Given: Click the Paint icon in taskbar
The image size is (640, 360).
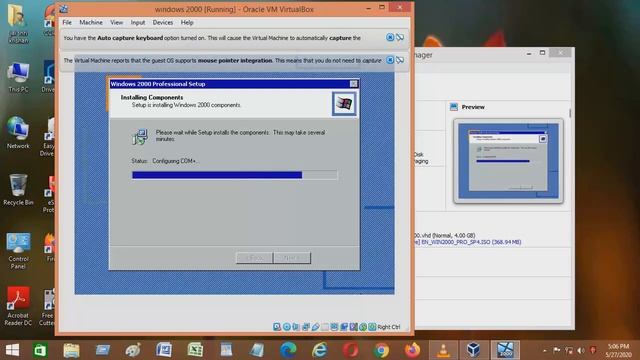Looking at the screenshot, I should coord(133,350).
